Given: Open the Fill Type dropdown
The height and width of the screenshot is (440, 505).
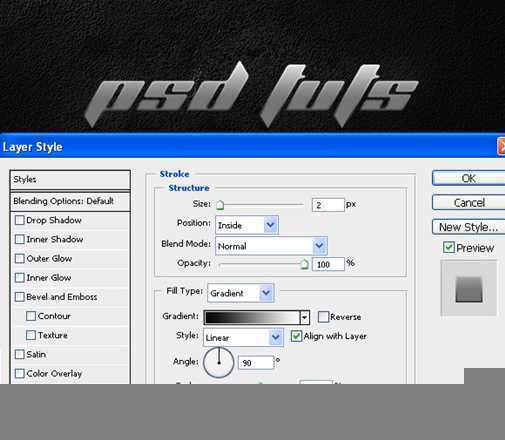Looking at the screenshot, I should pos(241,293).
